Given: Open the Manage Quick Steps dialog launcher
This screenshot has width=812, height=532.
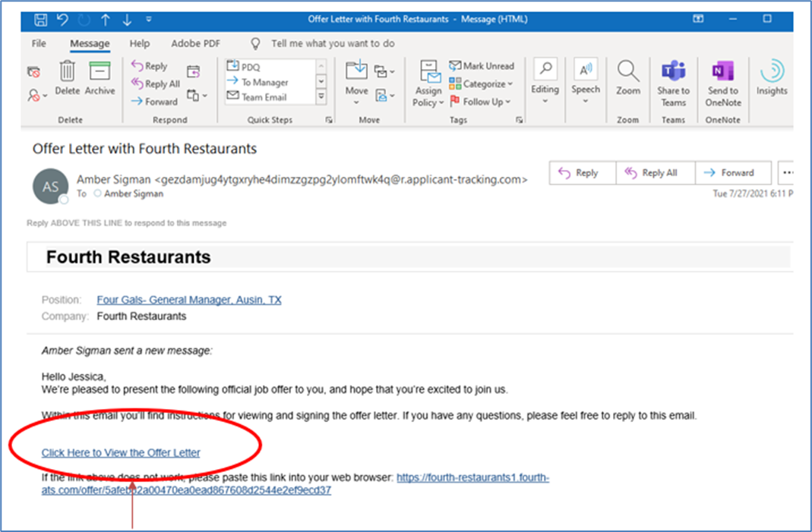Looking at the screenshot, I should (329, 120).
